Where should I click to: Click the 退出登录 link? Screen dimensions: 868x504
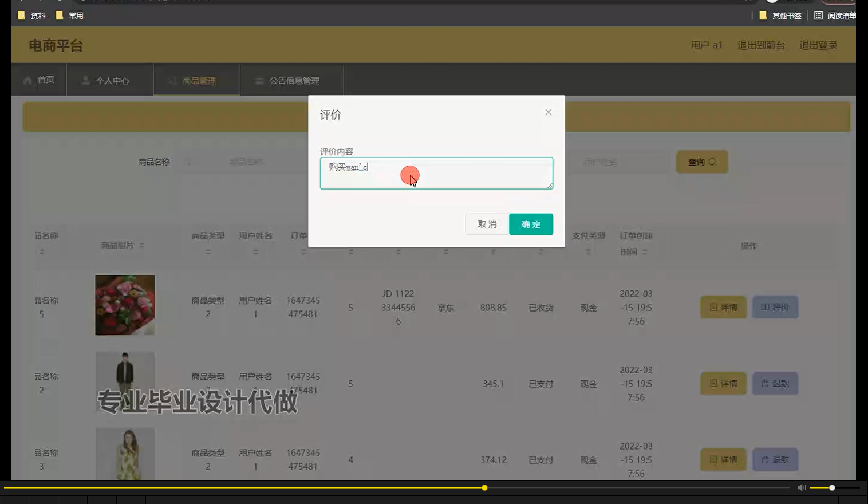818,45
